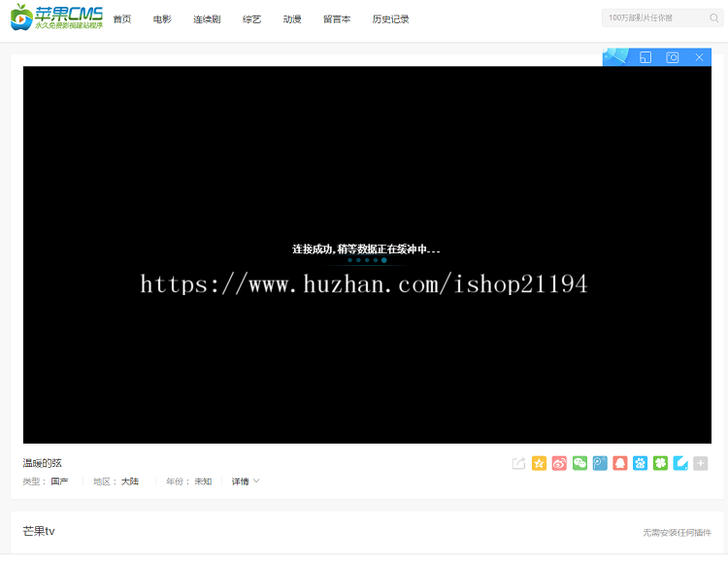Share to Sina Weibo icon
The width and height of the screenshot is (728, 563).
click(x=559, y=463)
